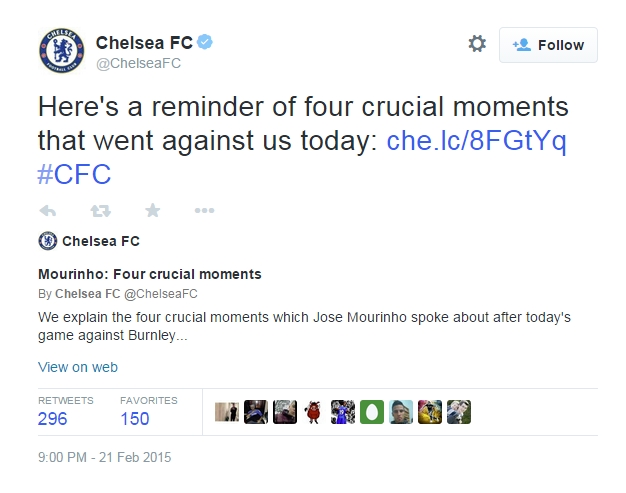Click the small Chelsea crest in the card

tap(47, 241)
